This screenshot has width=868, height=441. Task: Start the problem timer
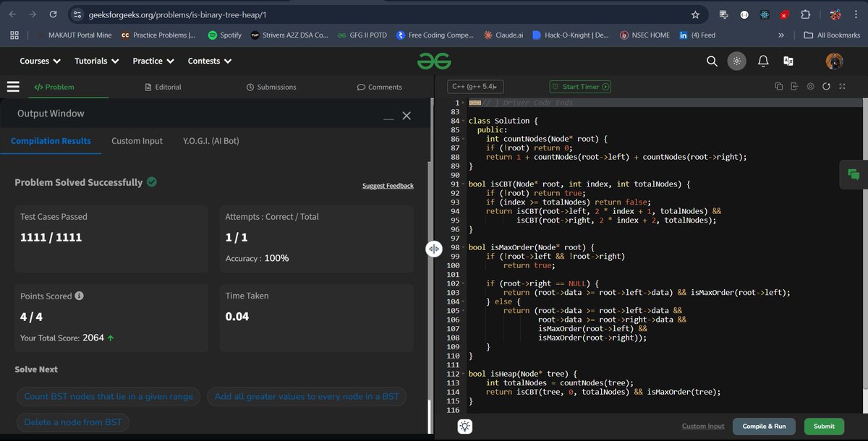point(579,85)
